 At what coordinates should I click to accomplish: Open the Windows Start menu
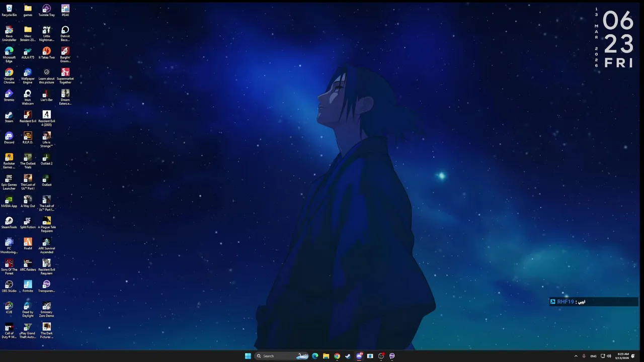pyautogui.click(x=248, y=356)
